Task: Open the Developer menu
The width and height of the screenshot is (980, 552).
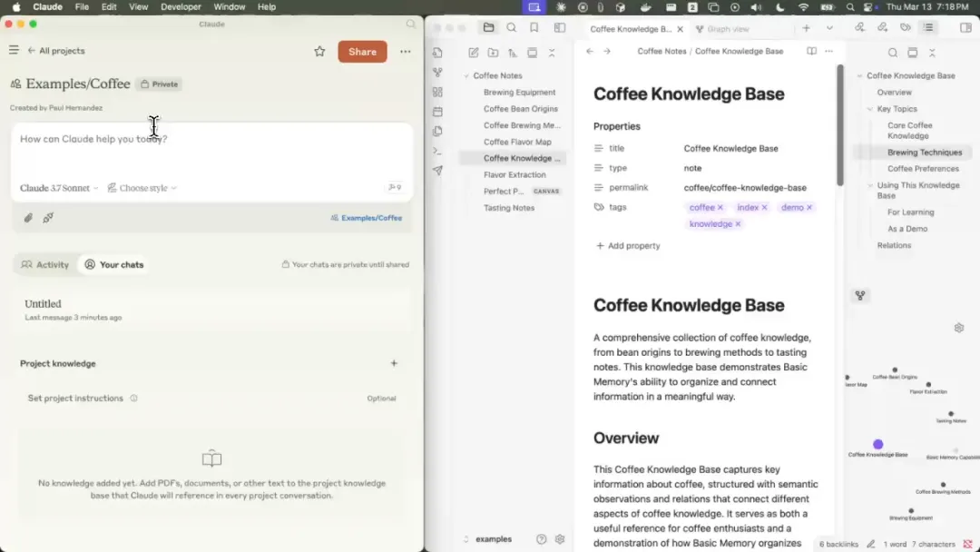Action: click(181, 7)
